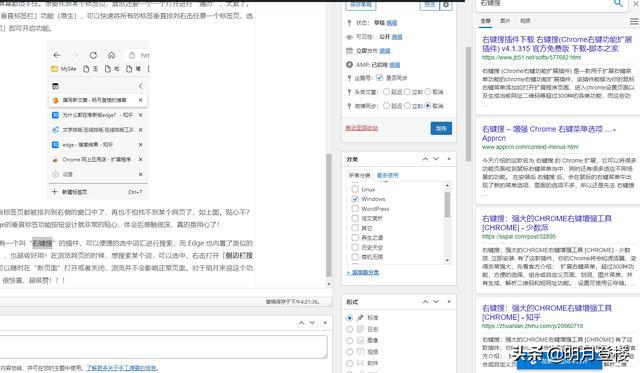
Task: Click inside the excerpt text area
Action: 163,347
